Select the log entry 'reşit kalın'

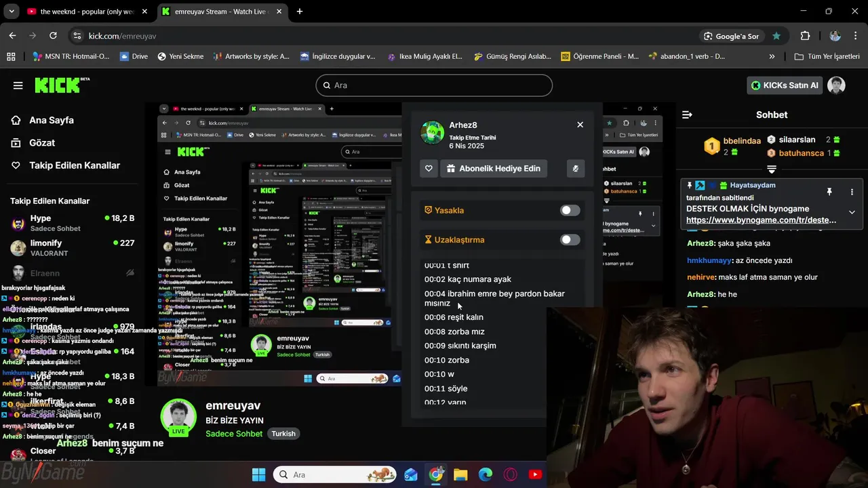pos(454,317)
